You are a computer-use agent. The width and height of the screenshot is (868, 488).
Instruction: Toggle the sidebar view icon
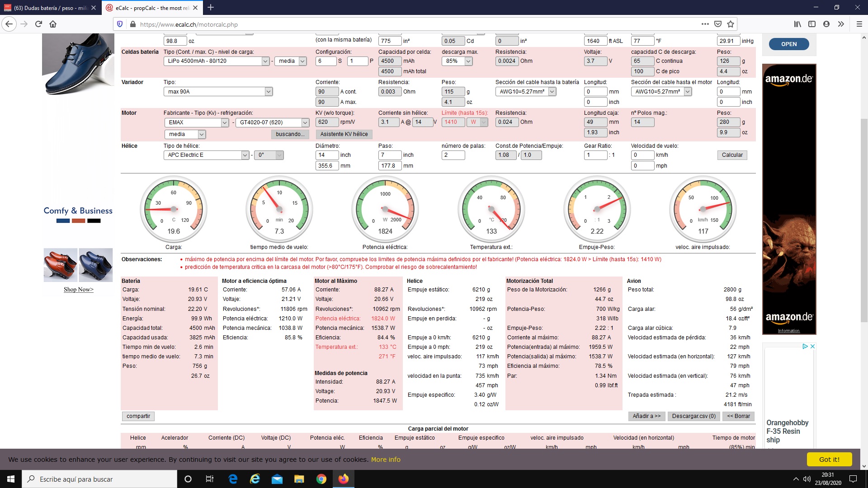tap(812, 24)
